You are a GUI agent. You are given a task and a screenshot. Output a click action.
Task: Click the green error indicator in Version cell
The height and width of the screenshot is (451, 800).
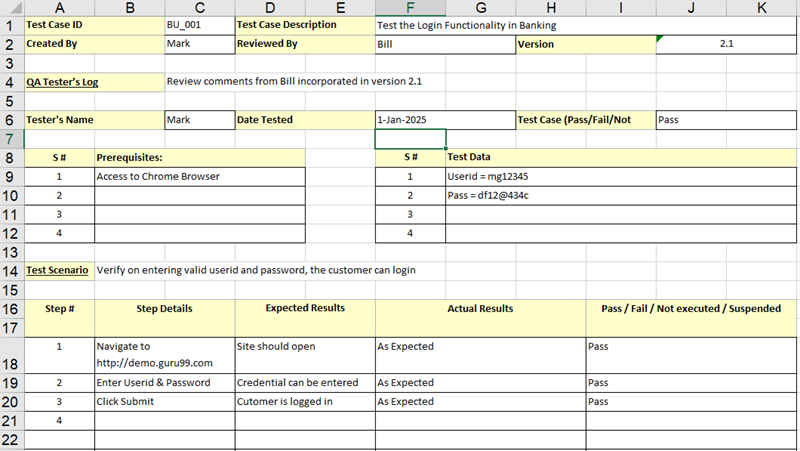pos(660,39)
